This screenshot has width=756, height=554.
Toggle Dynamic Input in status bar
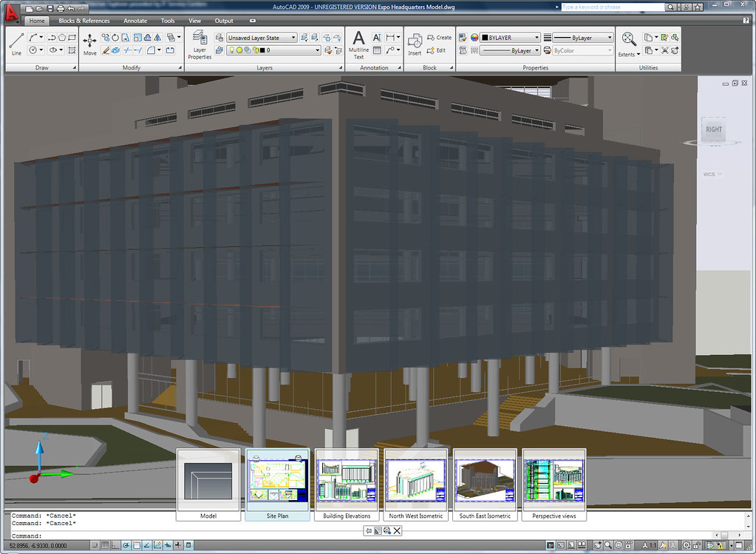(168, 546)
